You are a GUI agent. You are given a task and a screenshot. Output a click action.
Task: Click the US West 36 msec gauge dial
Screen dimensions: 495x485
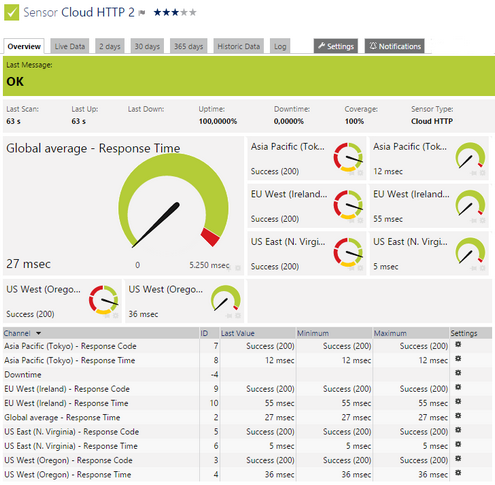226,298
